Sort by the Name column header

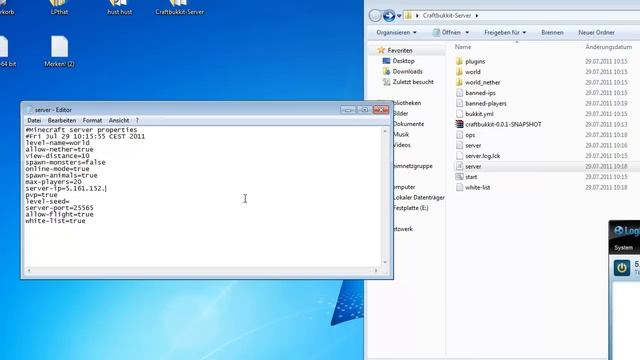click(x=463, y=47)
